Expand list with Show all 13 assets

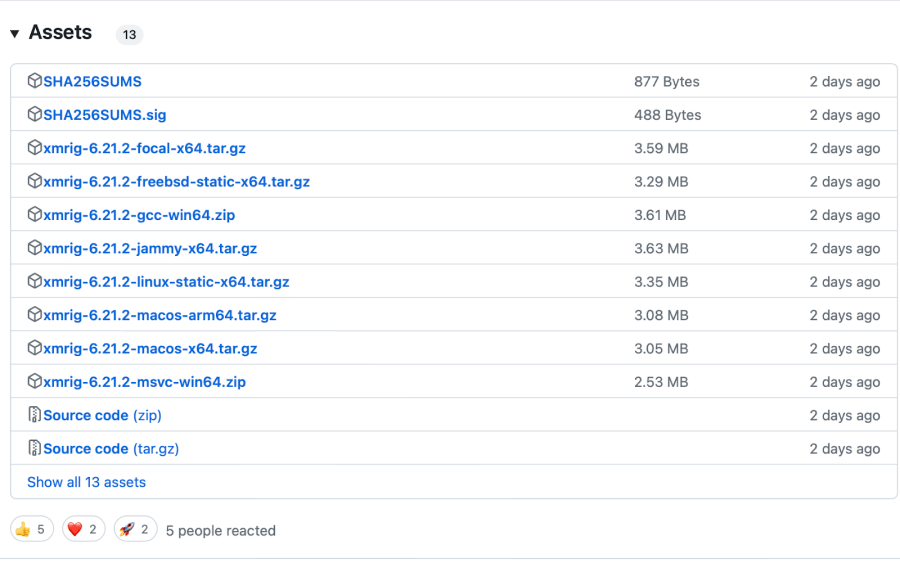pyautogui.click(x=86, y=482)
